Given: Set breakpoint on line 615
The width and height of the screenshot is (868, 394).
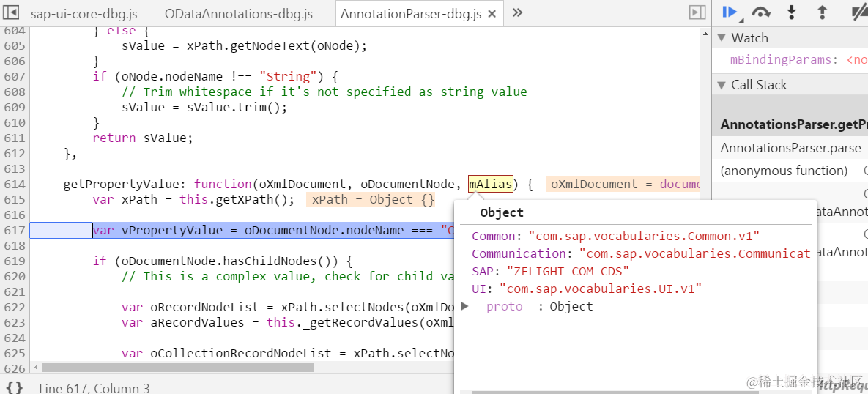Looking at the screenshot, I should pos(13,199).
